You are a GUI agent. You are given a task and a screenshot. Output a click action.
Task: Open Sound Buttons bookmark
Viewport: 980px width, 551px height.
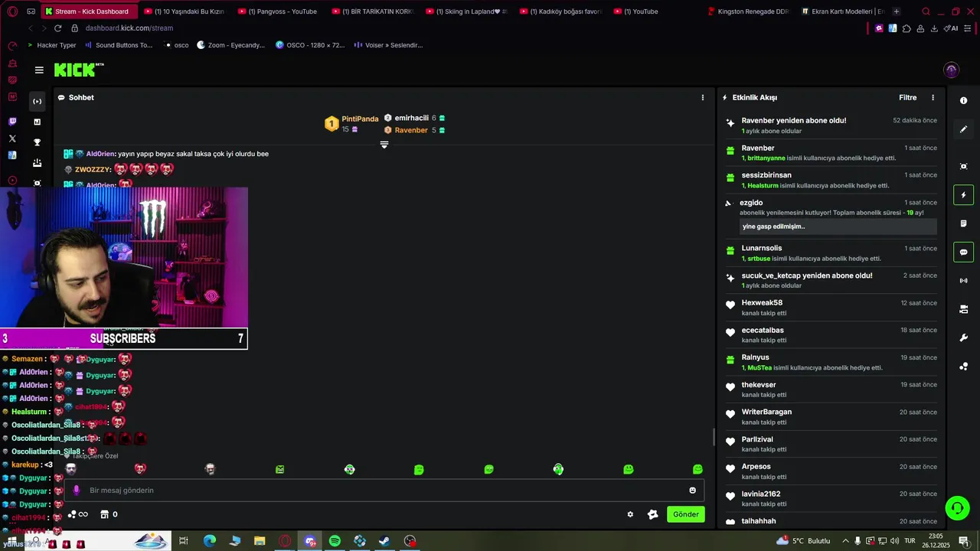click(x=119, y=45)
